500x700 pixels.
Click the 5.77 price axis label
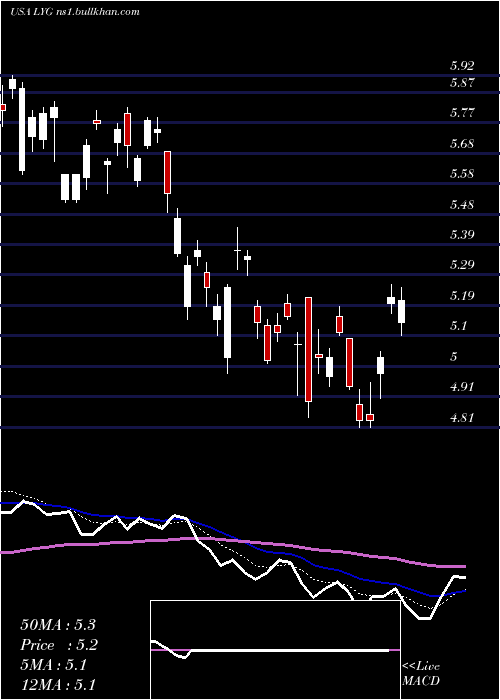click(462, 112)
